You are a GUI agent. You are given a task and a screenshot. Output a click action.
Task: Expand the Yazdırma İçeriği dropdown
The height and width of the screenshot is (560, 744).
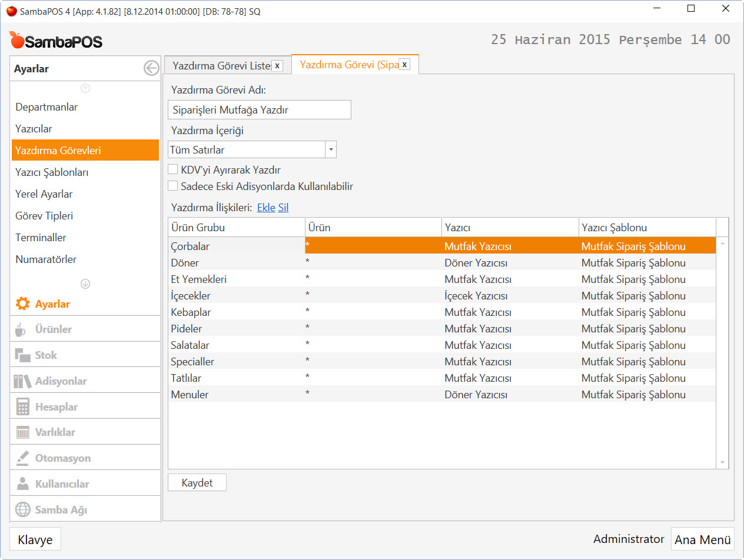[x=331, y=150]
